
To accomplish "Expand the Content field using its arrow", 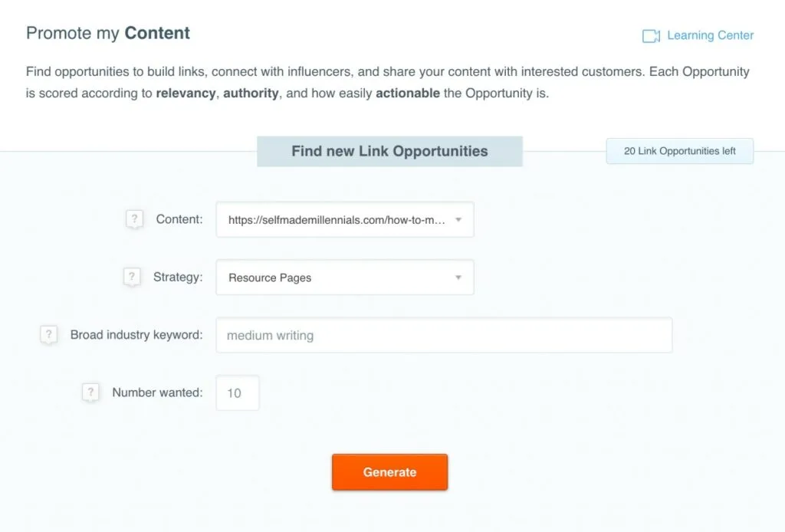I will [x=458, y=219].
